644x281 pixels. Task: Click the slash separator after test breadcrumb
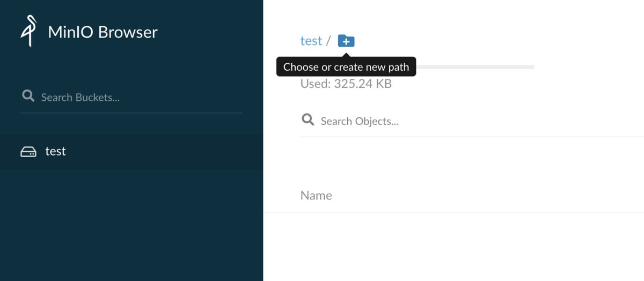click(x=328, y=41)
